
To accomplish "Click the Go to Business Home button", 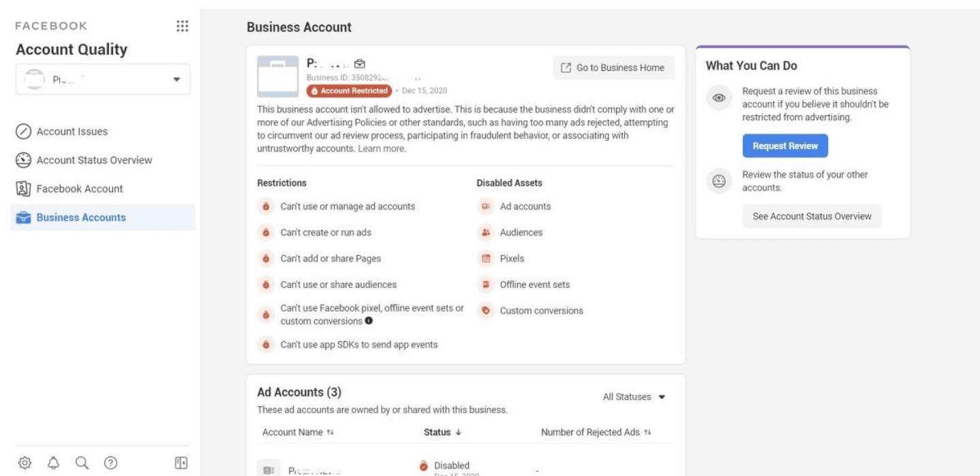I will tap(613, 68).
